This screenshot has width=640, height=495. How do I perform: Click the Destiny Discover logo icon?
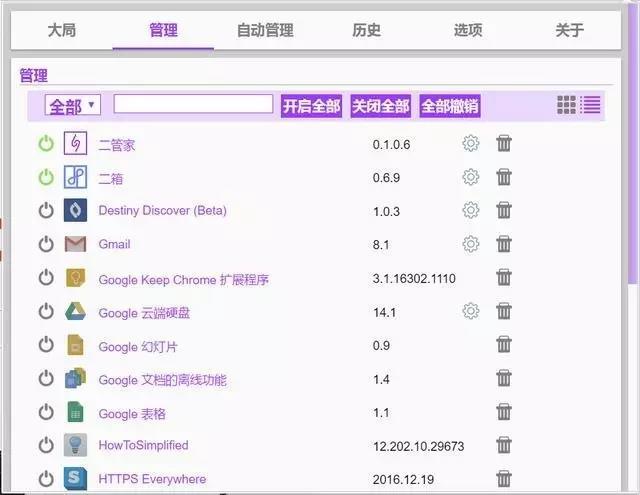coord(76,210)
